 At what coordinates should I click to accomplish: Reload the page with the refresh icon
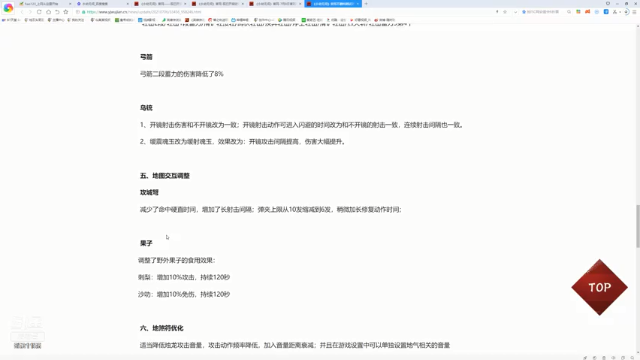(39, 12)
